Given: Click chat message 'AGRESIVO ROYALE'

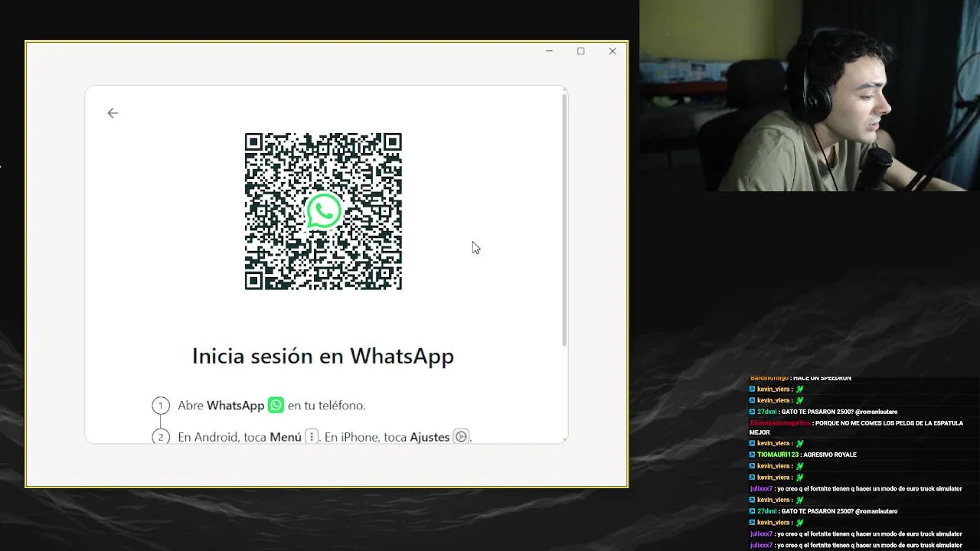Looking at the screenshot, I should pos(828,455).
